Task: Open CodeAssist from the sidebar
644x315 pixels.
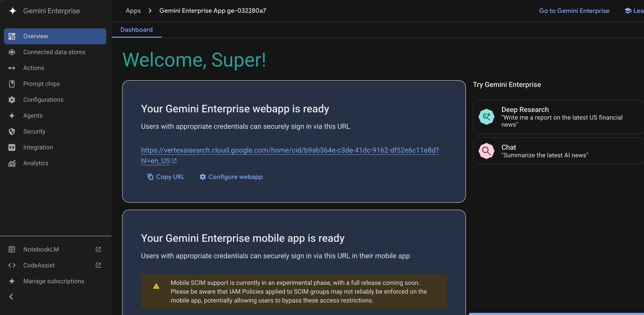Action: tap(55, 265)
